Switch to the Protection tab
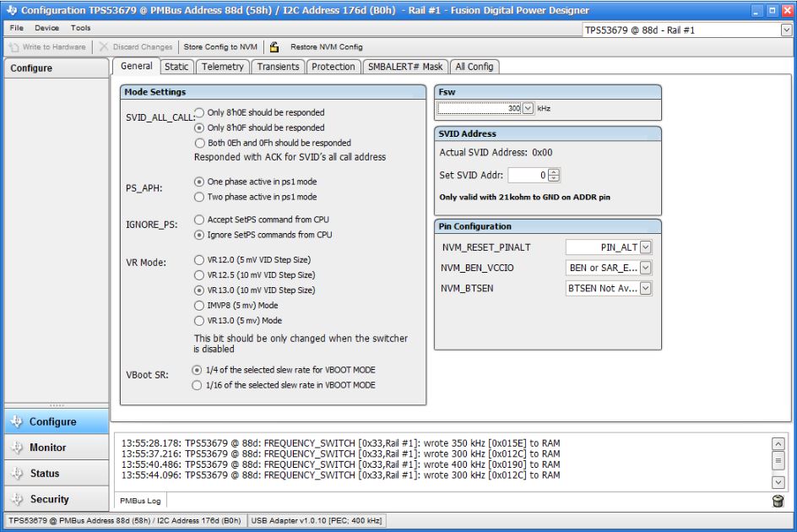The image size is (797, 532). pyautogui.click(x=333, y=67)
